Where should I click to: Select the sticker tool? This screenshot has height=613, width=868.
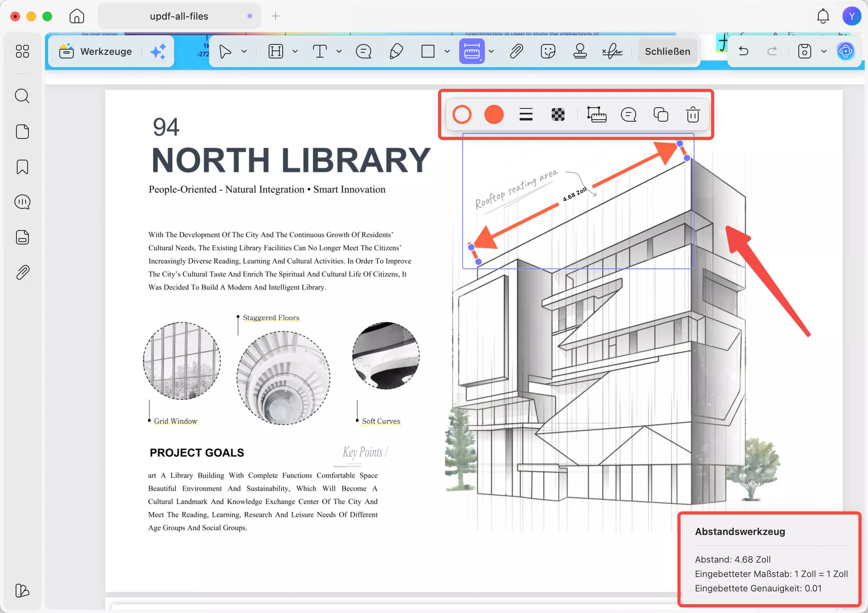coord(548,51)
